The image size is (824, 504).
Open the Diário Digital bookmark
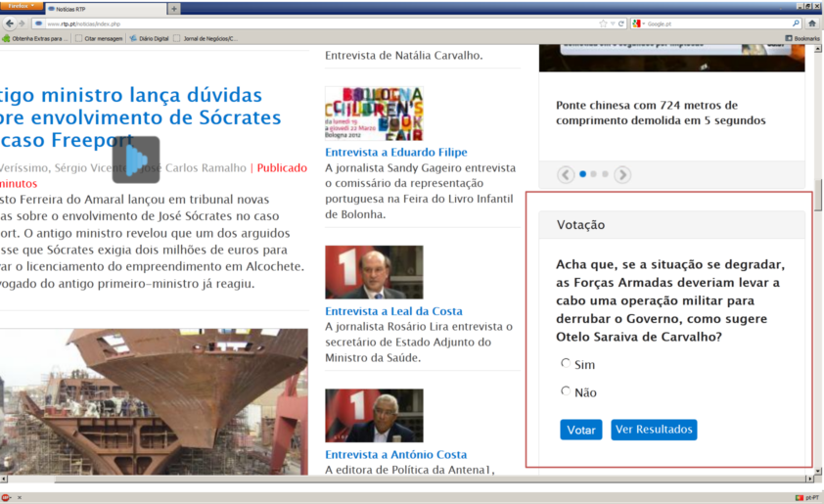click(150, 38)
